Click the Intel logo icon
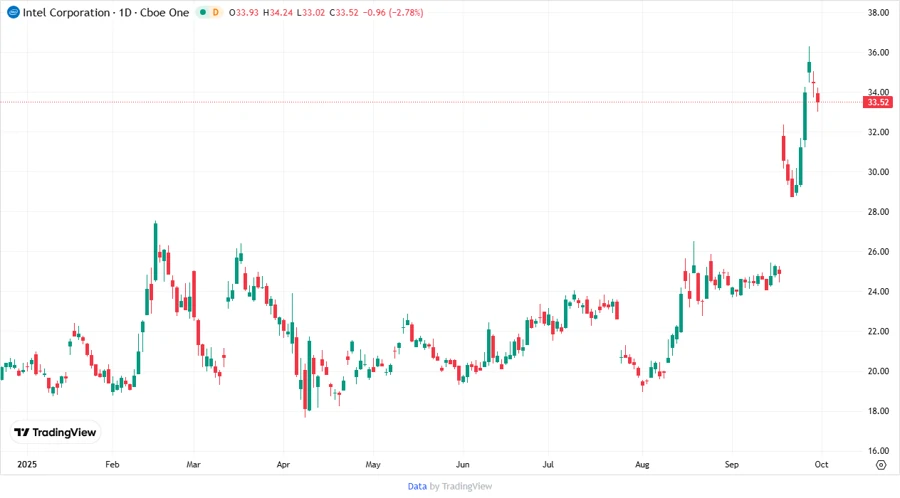Viewport: 900px width, 498px height. pos(13,12)
